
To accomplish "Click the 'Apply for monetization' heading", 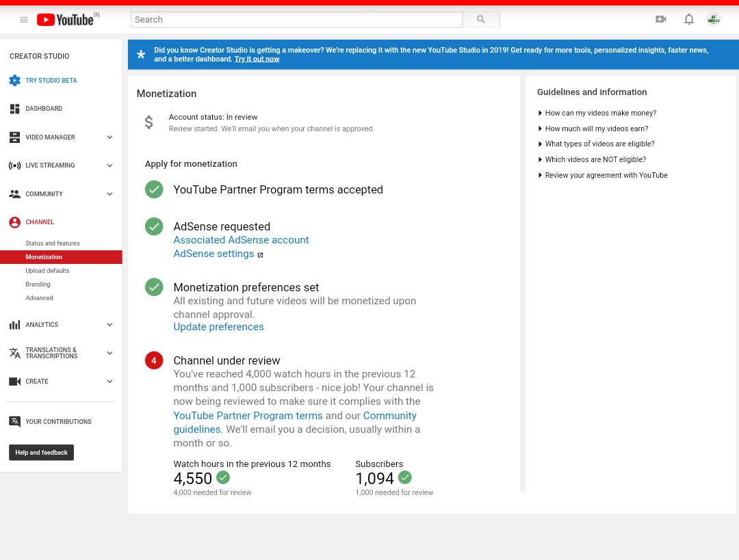I will tap(191, 164).
